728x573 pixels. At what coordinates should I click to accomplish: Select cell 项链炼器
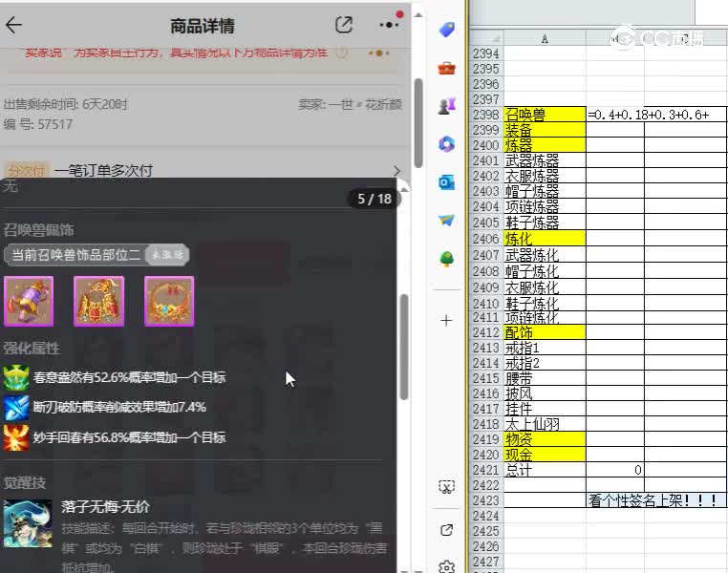pyautogui.click(x=545, y=206)
